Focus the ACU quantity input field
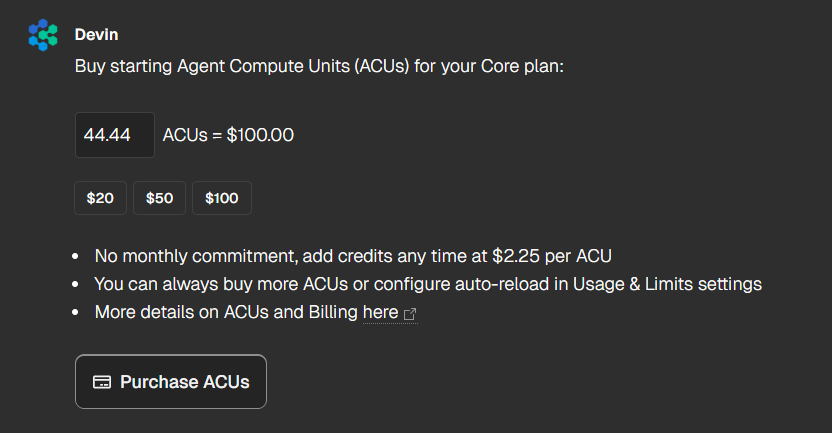832x433 pixels. pos(114,135)
